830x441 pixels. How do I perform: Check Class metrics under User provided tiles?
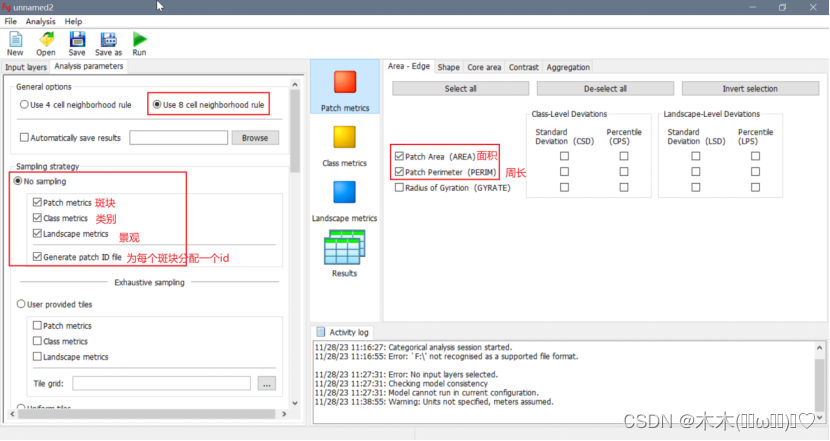click(x=37, y=341)
